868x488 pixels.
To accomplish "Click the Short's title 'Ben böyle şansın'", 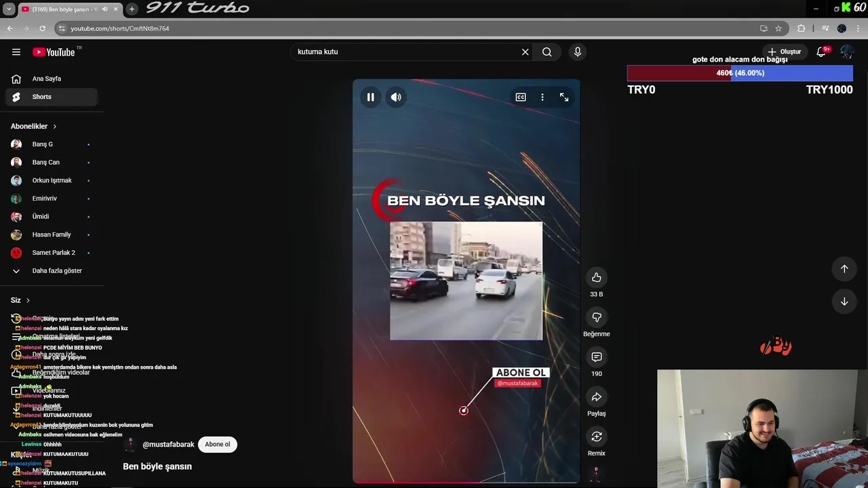I will (157, 466).
